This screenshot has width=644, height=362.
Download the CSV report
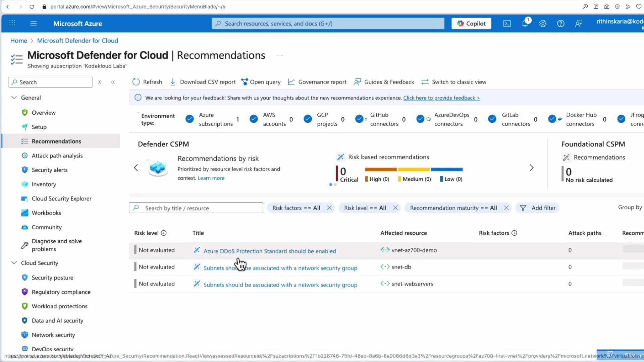click(203, 82)
